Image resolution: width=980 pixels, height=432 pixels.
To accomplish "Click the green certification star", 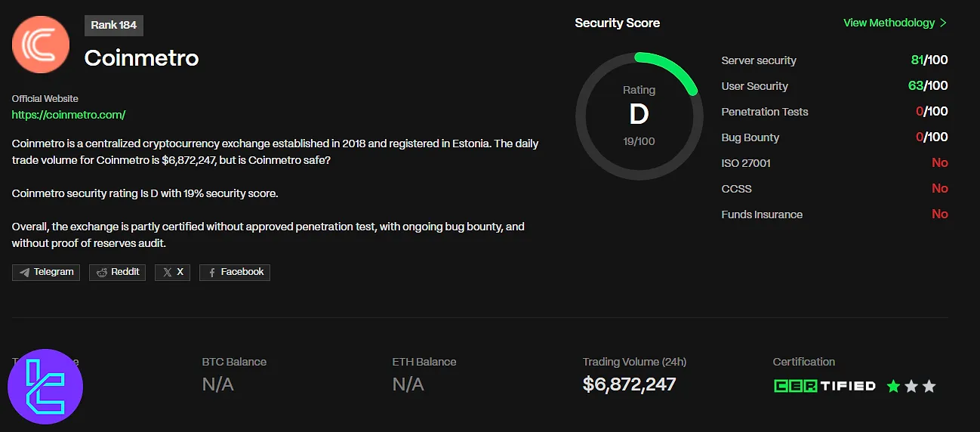I will (893, 386).
